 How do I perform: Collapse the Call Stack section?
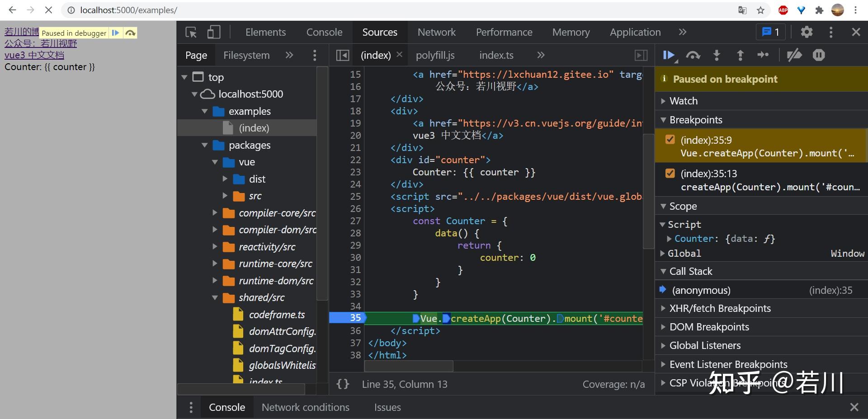[761, 271]
